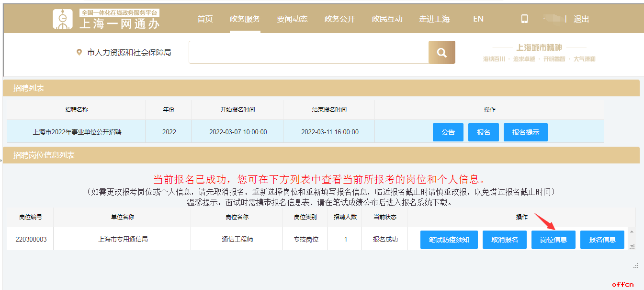Image resolution: width=644 pixels, height=290 pixels.
Task: Go to 要闻动态 menu item
Action: pos(292,19)
